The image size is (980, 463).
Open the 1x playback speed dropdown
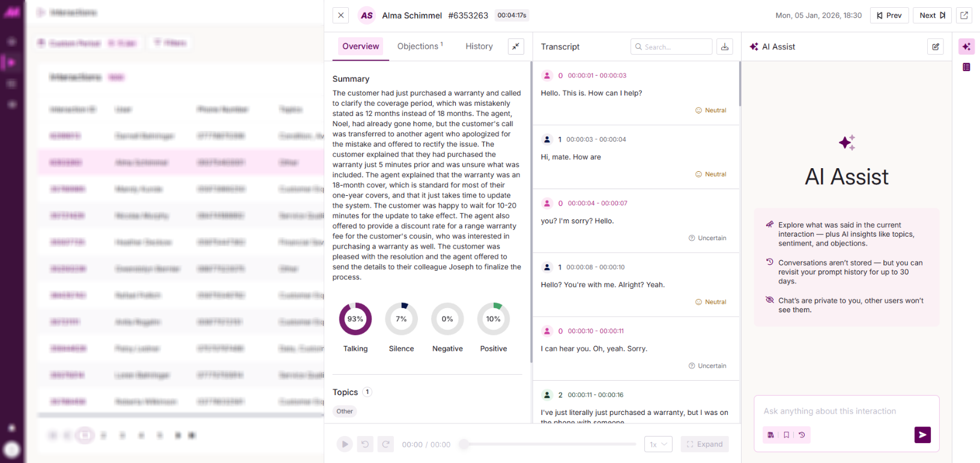tap(658, 444)
